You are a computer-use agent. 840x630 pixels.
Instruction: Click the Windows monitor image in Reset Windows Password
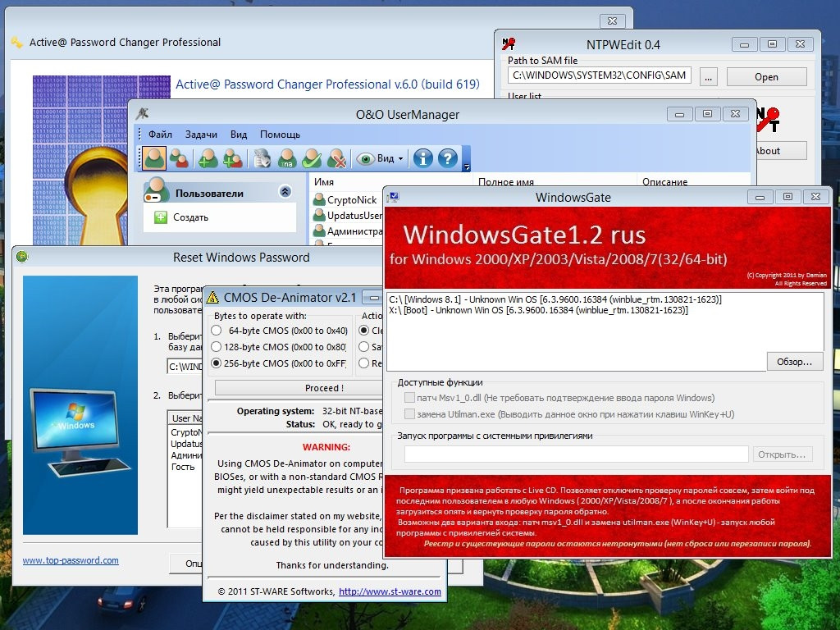point(80,405)
